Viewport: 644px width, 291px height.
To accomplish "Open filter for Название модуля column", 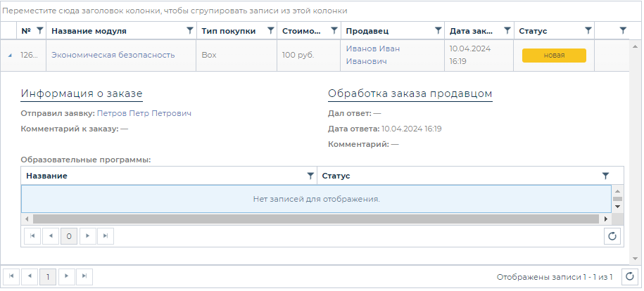I will 189,31.
